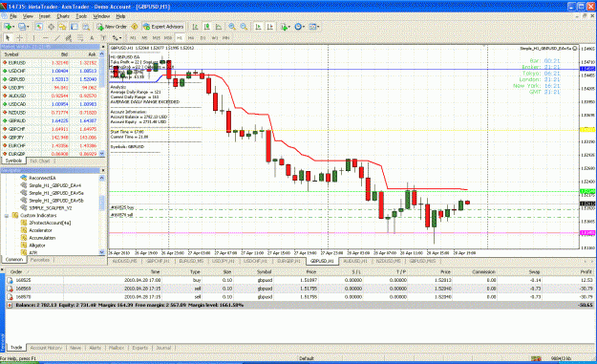Image resolution: width=597 pixels, height=364 pixels.
Task: Switch to Navigator Favorites tab
Action: 39,260
